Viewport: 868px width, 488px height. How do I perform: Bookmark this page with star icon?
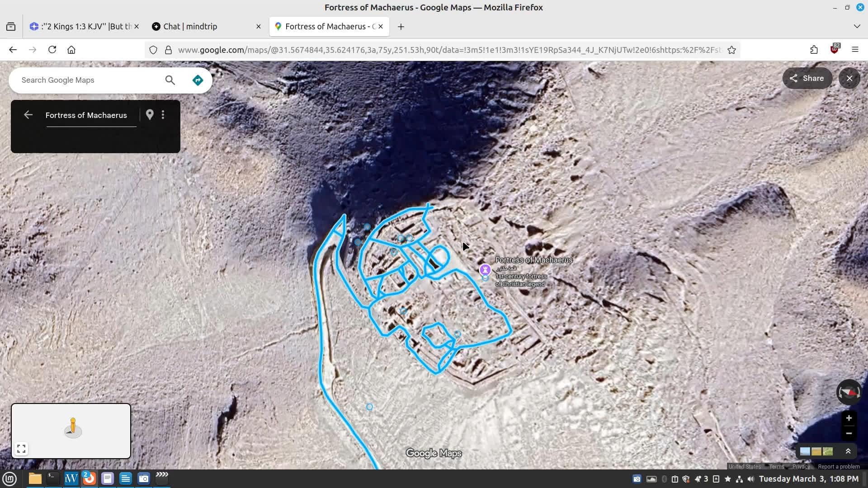pyautogui.click(x=732, y=50)
